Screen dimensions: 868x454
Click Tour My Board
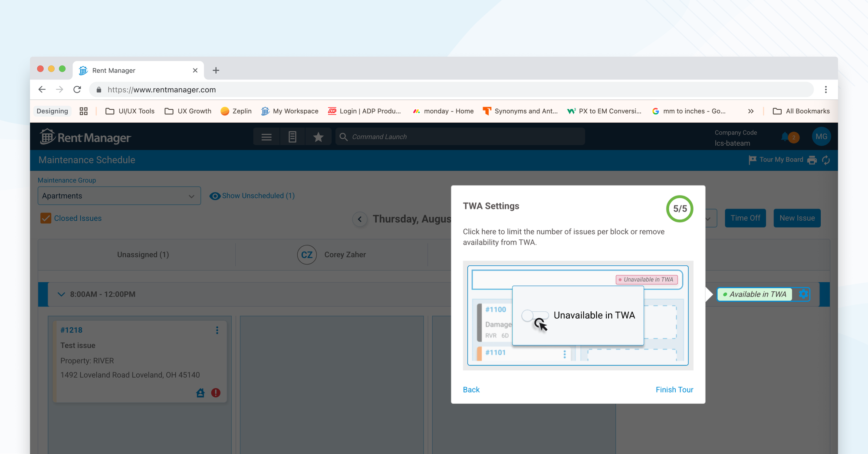click(776, 160)
